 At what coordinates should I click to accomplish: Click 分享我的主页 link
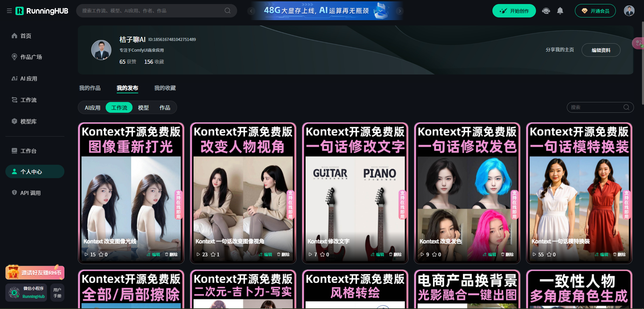pyautogui.click(x=560, y=50)
